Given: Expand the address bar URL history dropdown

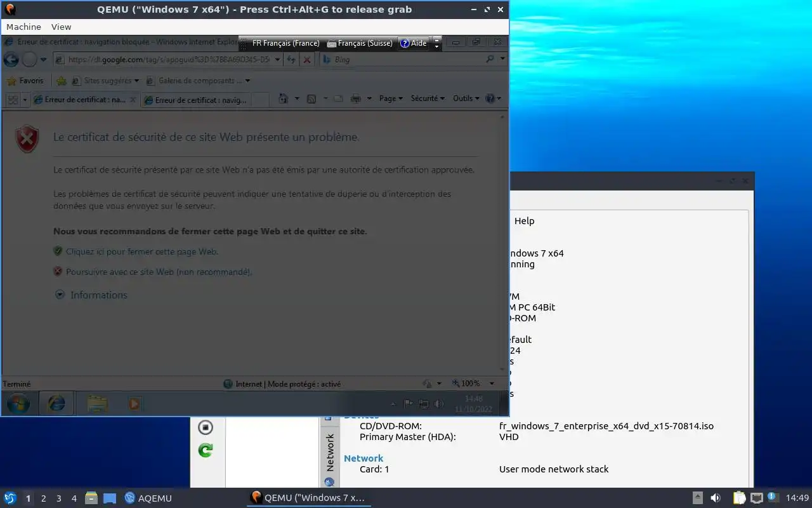Looking at the screenshot, I should tap(277, 60).
